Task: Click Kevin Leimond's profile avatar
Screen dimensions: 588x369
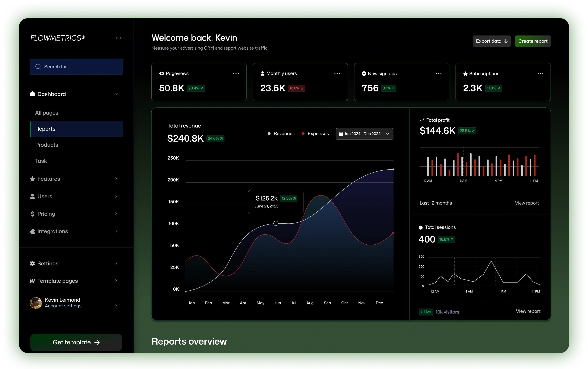Action: [x=36, y=303]
